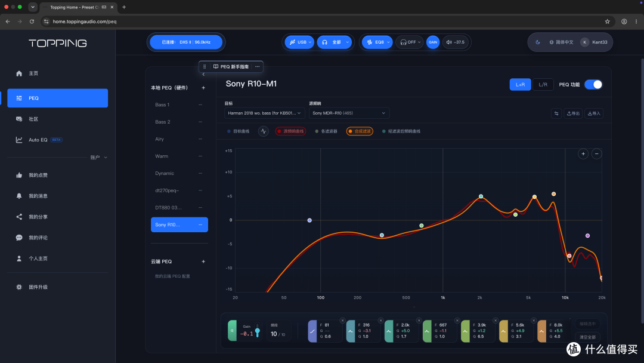Click the guide bar three-dots menu
Viewport: 644px width, 363px height.
click(257, 67)
